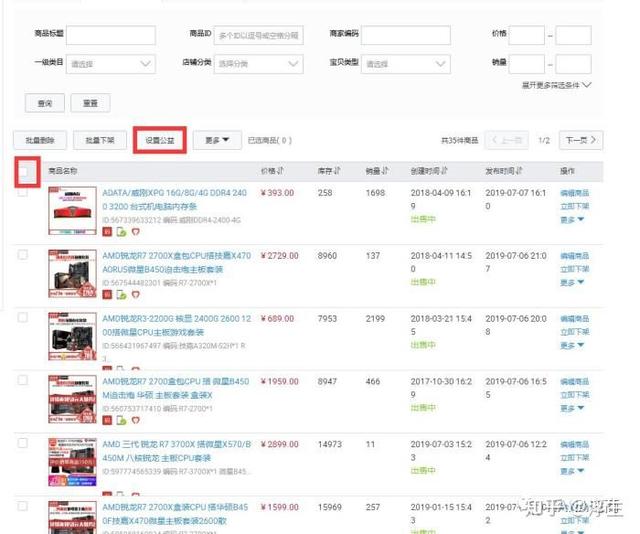Screen dimensions: 640x534
Task: Open thumbnail of ¥1959.00 R7 2700 product
Action: [x=72, y=399]
